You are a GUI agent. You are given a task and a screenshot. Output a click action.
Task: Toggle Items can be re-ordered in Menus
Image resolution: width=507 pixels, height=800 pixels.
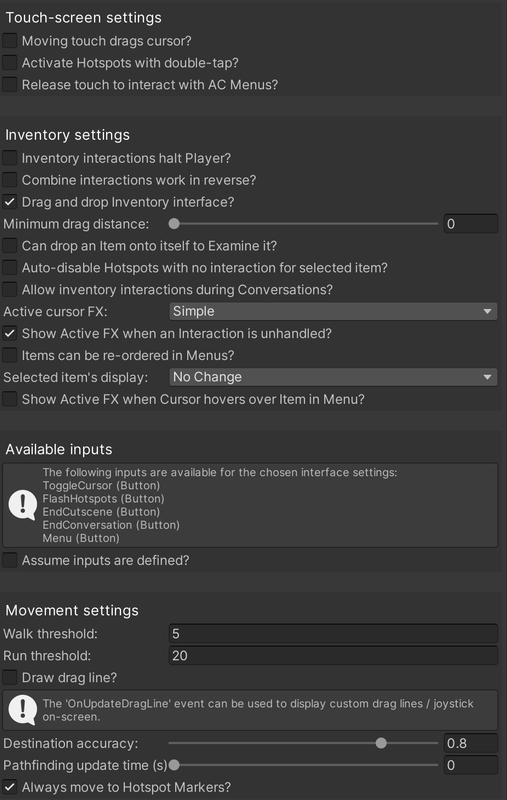pos(10,355)
